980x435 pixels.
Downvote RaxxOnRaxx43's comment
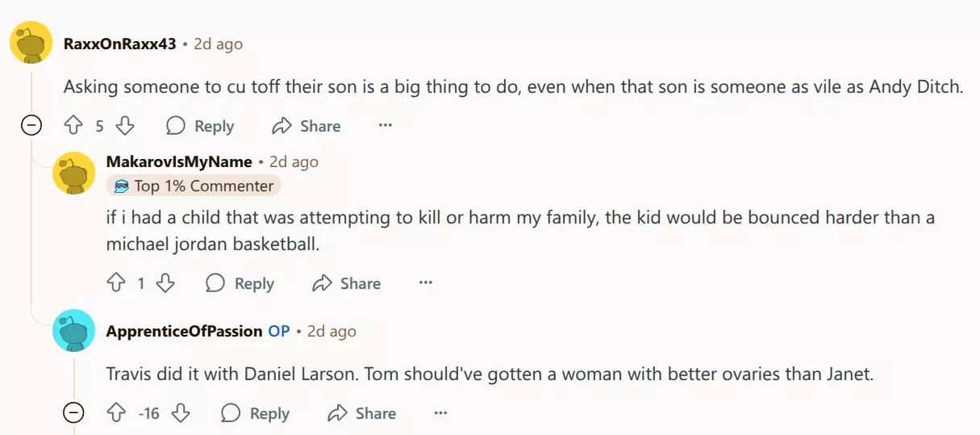(x=124, y=126)
